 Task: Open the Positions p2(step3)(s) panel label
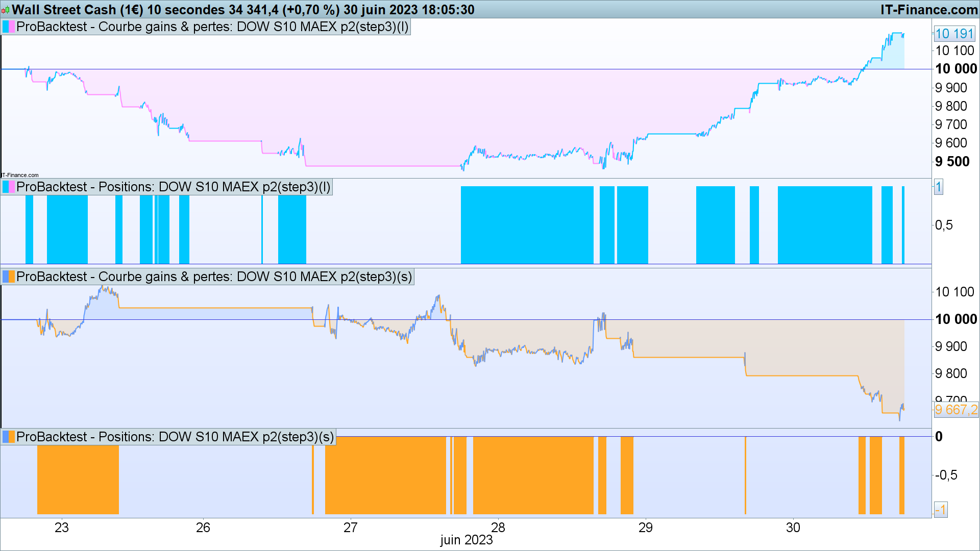click(175, 437)
